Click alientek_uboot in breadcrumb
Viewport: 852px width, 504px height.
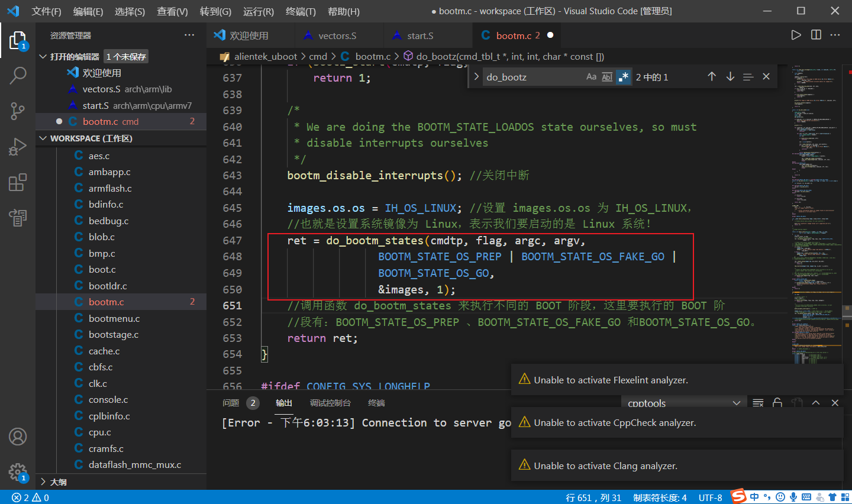[x=266, y=57]
